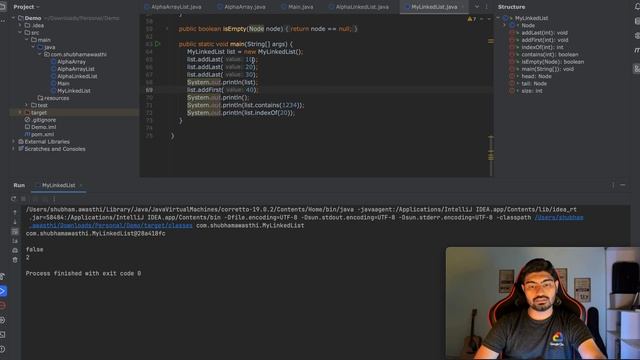Click the trash icon to clear console
Screen dimensions: 640x360
coord(15,260)
